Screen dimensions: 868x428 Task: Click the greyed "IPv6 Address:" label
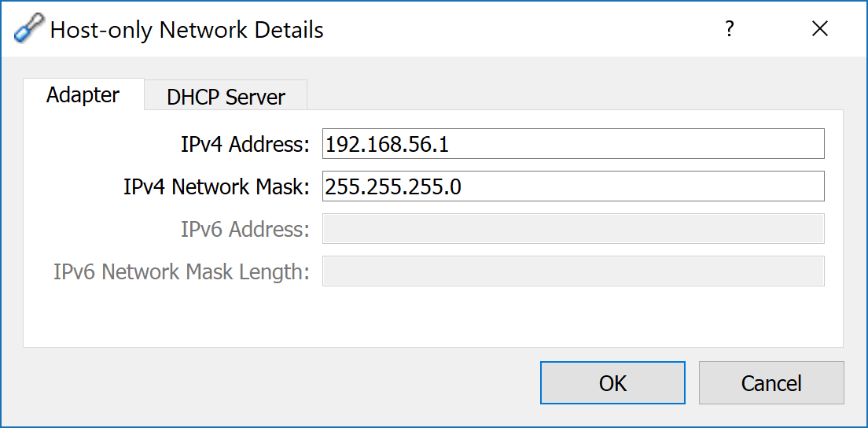[245, 229]
